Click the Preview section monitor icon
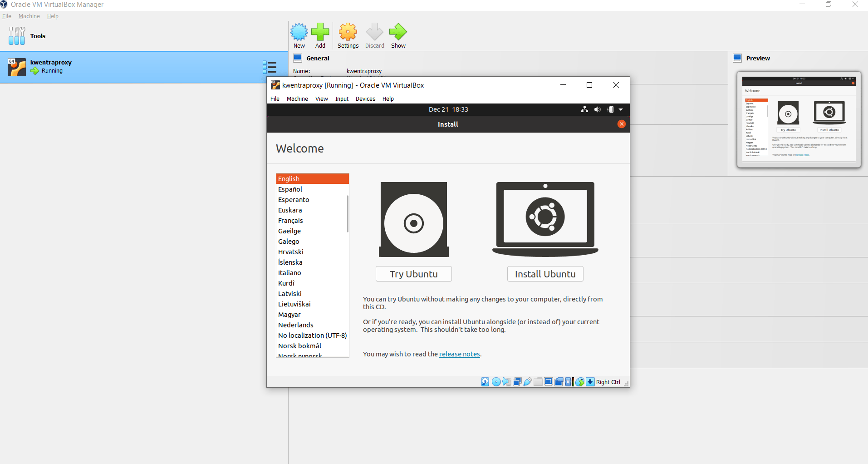This screenshot has width=868, height=464. [737, 58]
